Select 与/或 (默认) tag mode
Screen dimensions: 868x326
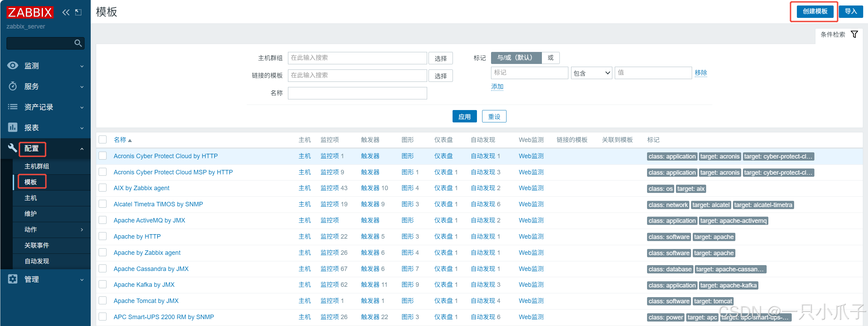[516, 58]
